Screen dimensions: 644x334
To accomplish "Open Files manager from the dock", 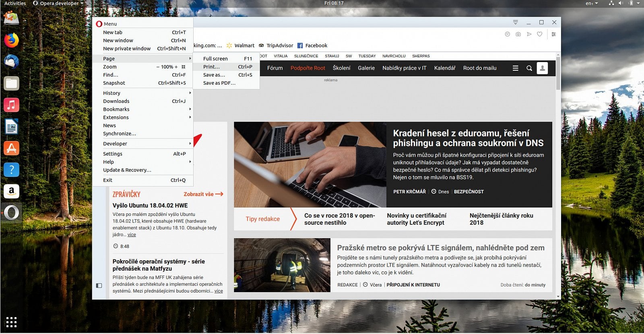I will coord(11,83).
